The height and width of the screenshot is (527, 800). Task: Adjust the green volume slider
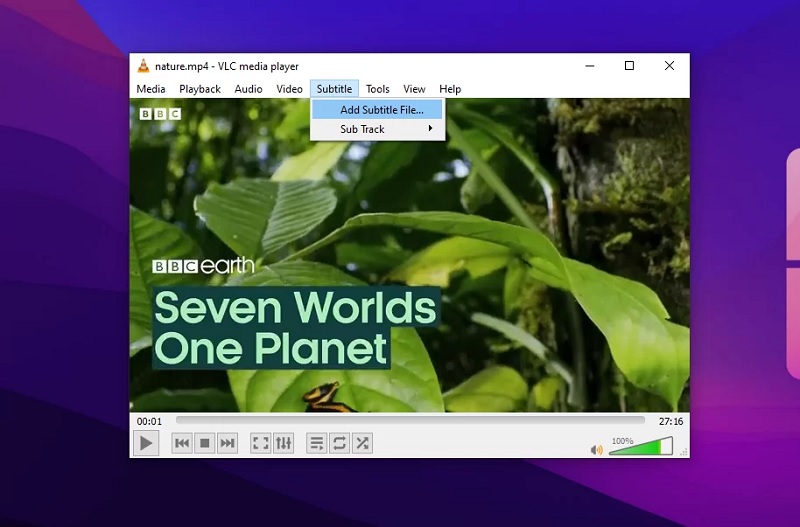tap(638, 447)
